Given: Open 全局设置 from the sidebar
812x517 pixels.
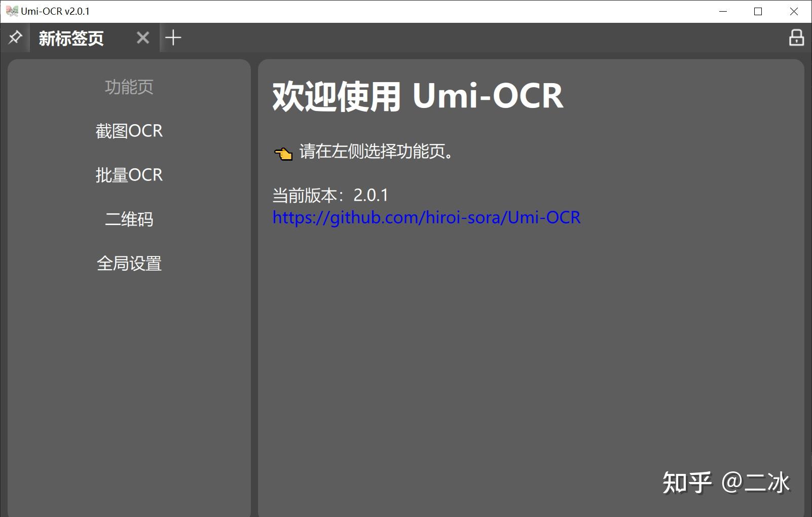Looking at the screenshot, I should point(129,264).
